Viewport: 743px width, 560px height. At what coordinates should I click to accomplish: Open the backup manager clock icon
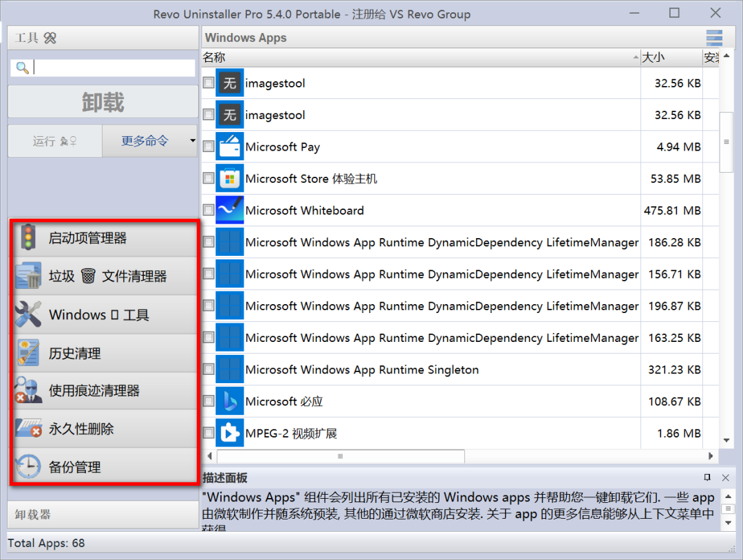[28, 466]
